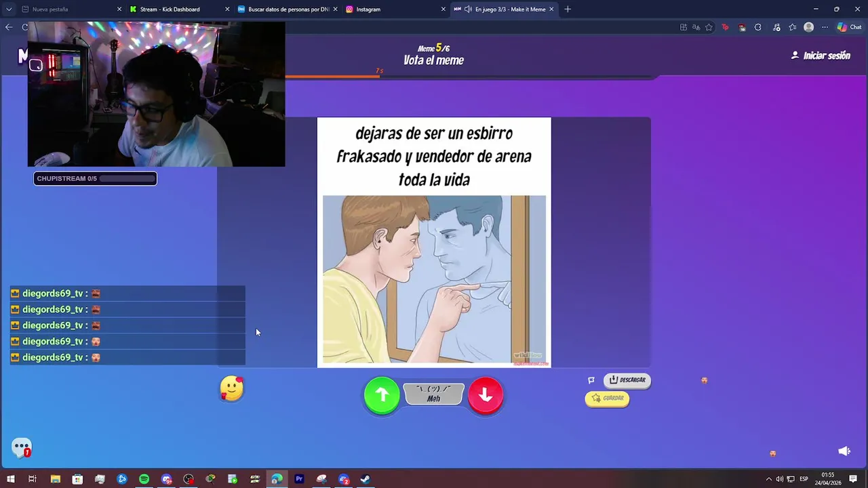Click the browser apps grid icon in address bar
The image size is (868, 488).
[684, 27]
